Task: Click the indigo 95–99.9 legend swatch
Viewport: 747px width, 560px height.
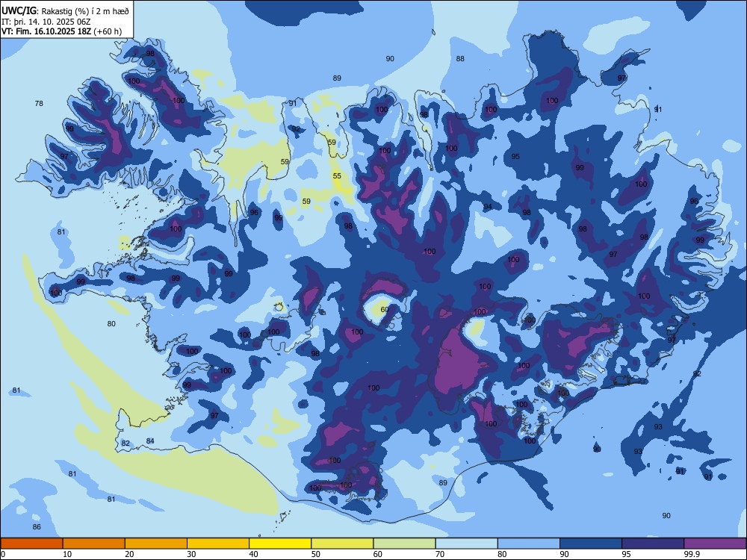Action: pos(653,544)
